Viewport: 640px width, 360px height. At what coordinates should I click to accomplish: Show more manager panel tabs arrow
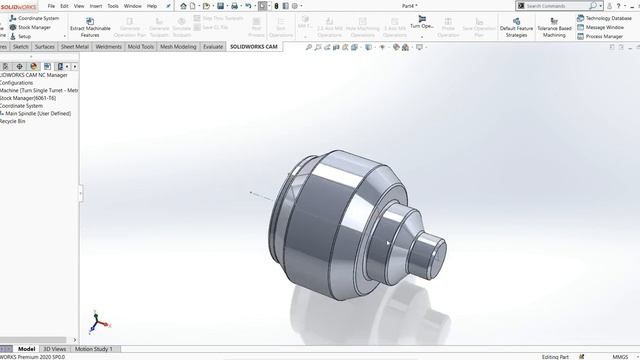(75, 67)
